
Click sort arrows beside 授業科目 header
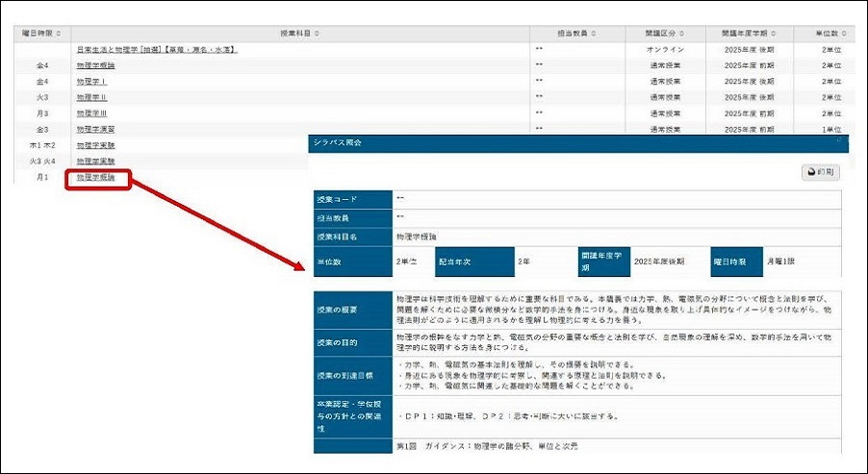point(314,34)
